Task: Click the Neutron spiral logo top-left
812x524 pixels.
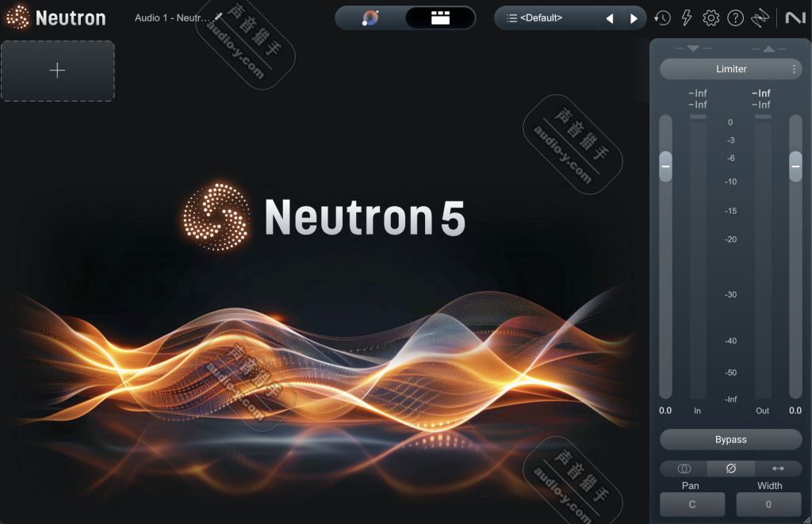Action: coord(16,17)
